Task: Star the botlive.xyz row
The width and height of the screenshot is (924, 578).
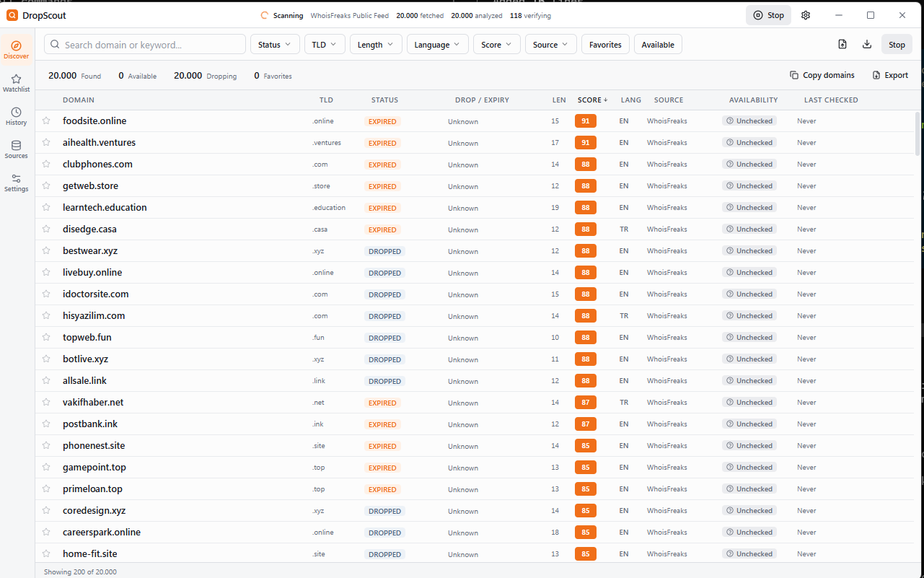Action: click(x=46, y=359)
